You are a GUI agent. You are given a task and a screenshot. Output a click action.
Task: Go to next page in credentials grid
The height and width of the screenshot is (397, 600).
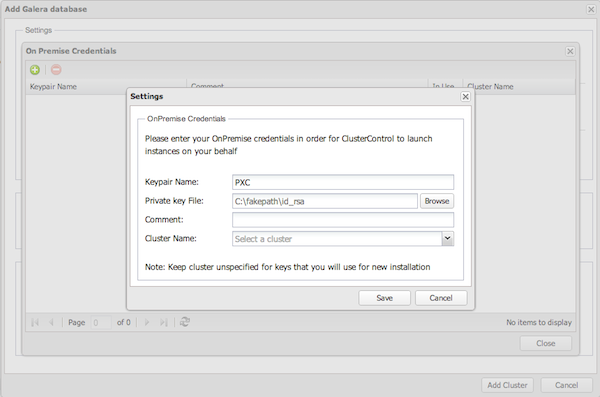click(x=147, y=322)
